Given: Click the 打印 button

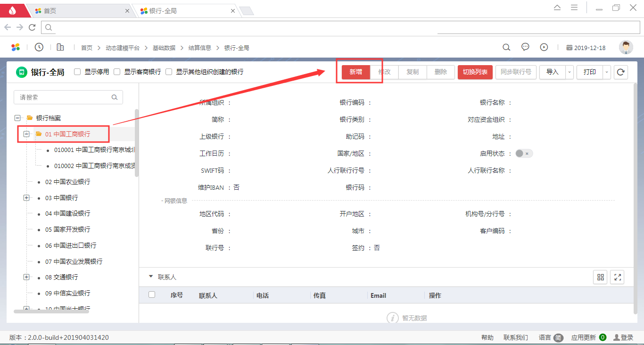Looking at the screenshot, I should (x=590, y=72).
